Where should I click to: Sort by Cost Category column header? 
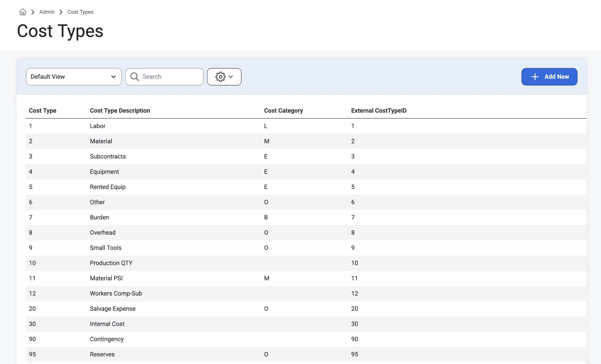click(x=283, y=110)
